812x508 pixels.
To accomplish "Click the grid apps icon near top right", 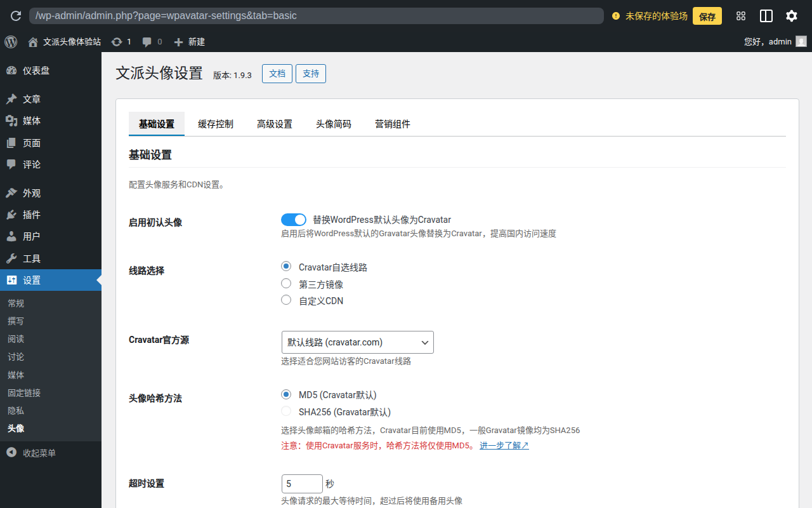I will 740,15.
